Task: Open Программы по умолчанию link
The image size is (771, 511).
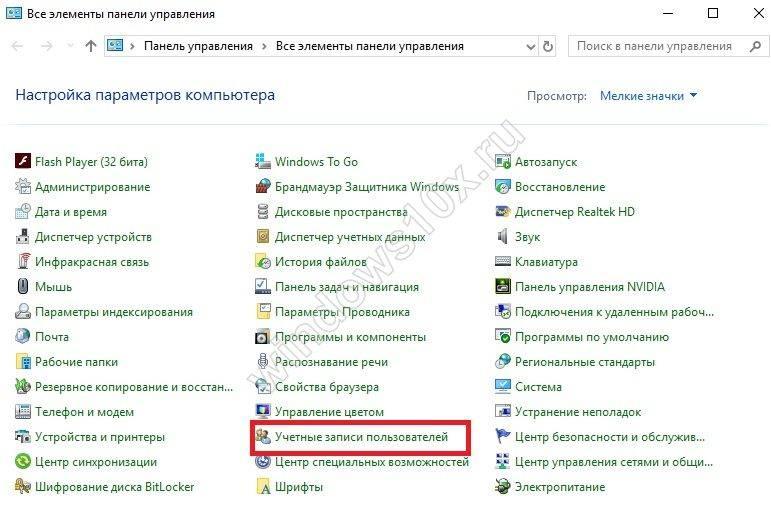Action: coord(592,336)
